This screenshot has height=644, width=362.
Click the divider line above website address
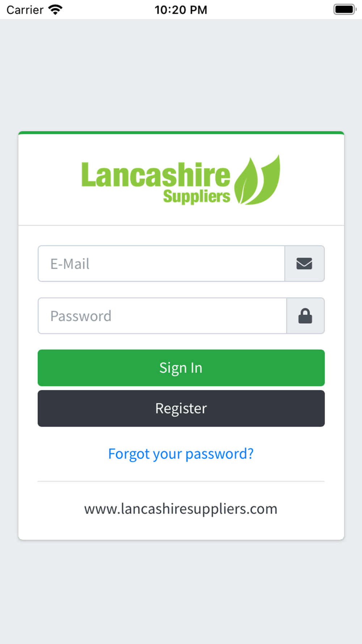pos(181,481)
